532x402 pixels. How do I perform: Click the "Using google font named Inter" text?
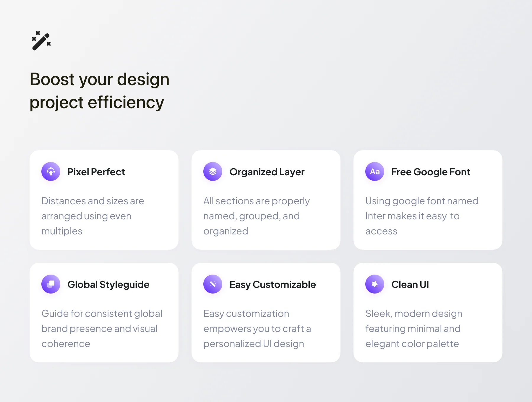[x=422, y=216]
